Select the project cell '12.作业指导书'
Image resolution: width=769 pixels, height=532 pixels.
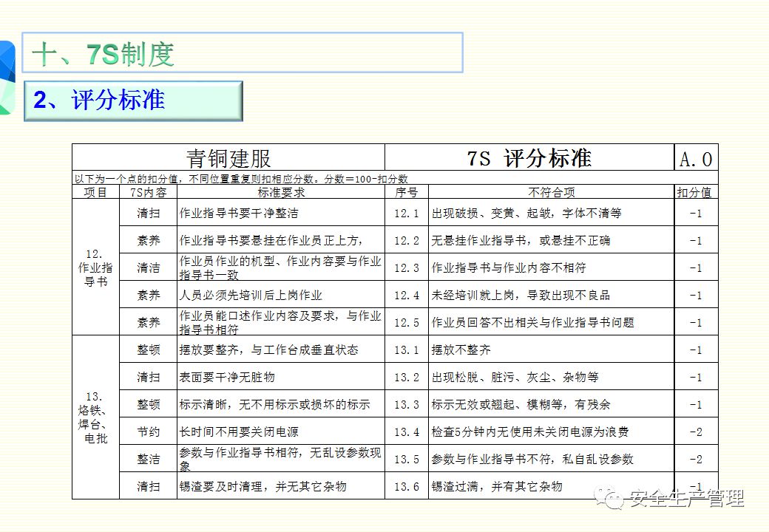coord(95,267)
